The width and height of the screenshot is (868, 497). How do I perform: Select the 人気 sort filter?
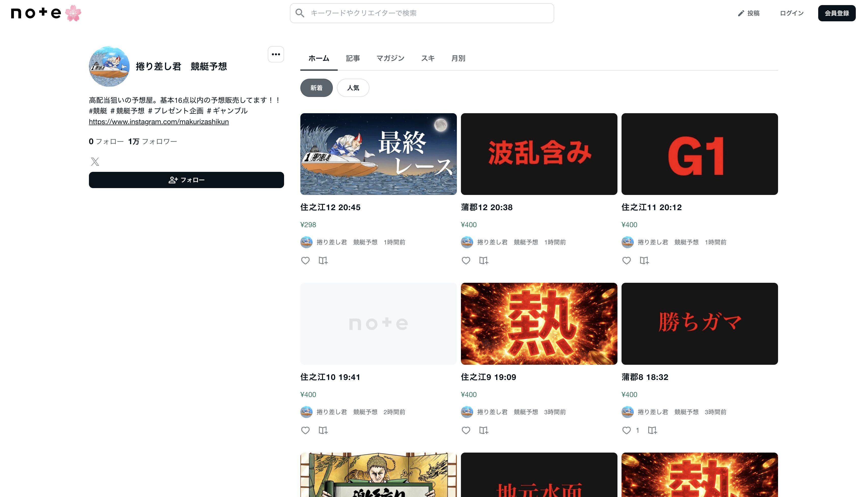[x=353, y=88]
